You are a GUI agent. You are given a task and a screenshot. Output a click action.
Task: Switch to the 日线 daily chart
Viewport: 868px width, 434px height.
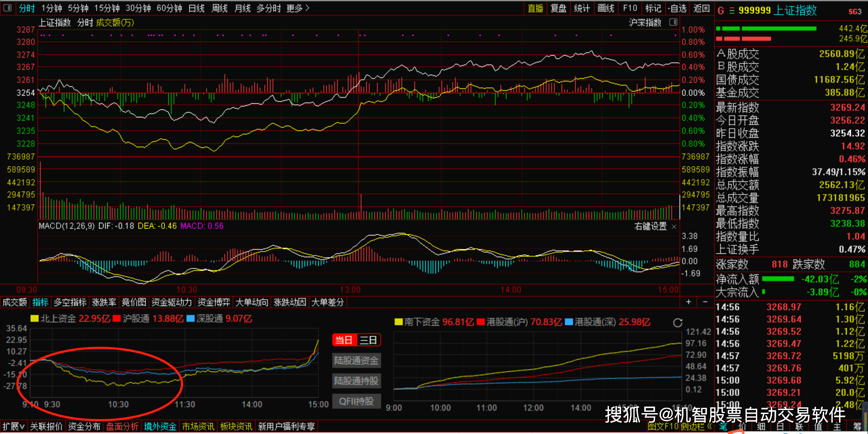pyautogui.click(x=197, y=8)
